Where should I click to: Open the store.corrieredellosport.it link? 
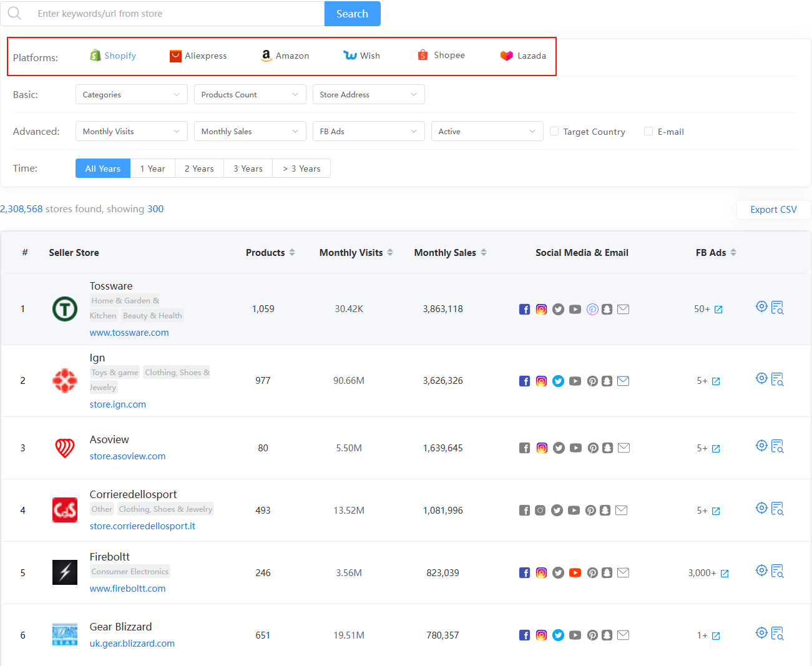(142, 526)
